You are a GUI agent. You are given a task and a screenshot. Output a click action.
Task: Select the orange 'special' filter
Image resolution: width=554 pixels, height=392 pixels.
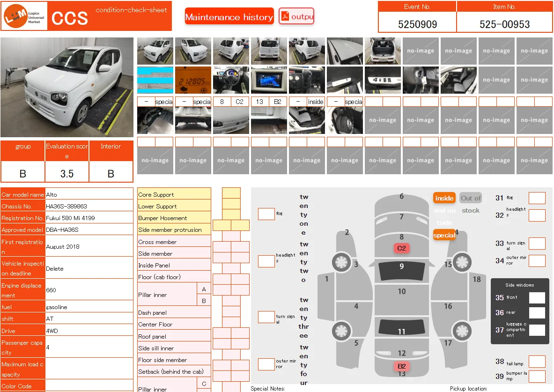coord(444,235)
